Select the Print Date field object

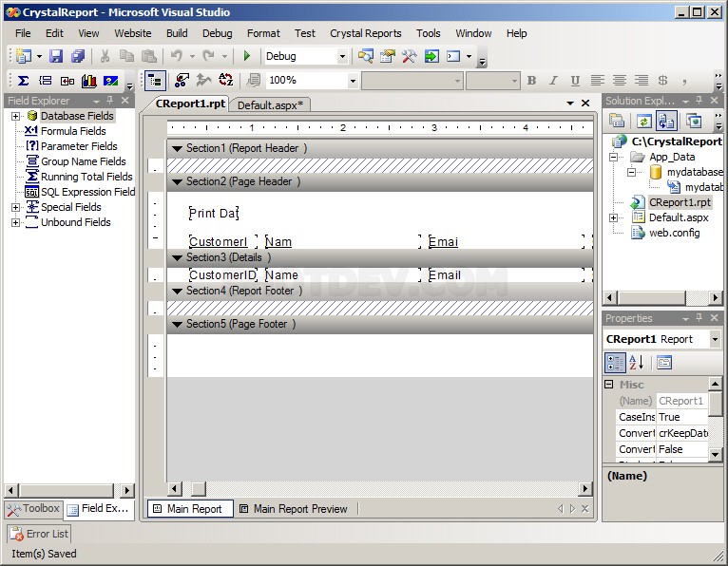(214, 214)
